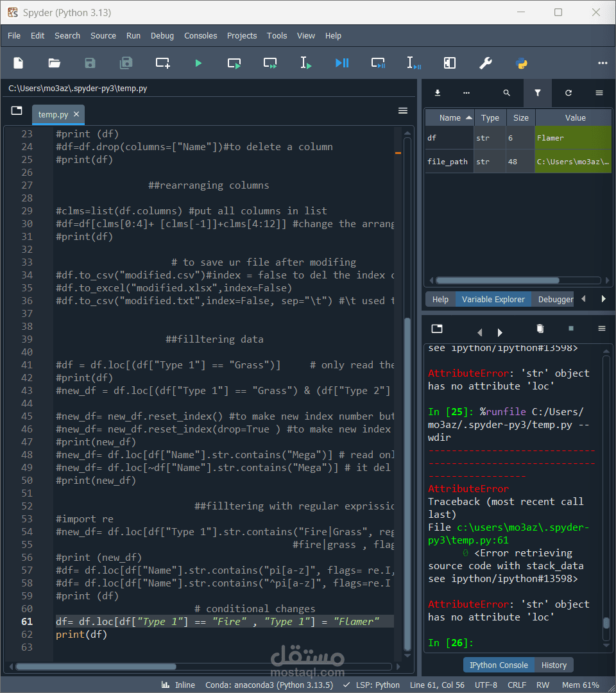Open the Debug menu
This screenshot has height=693, width=616.
162,36
